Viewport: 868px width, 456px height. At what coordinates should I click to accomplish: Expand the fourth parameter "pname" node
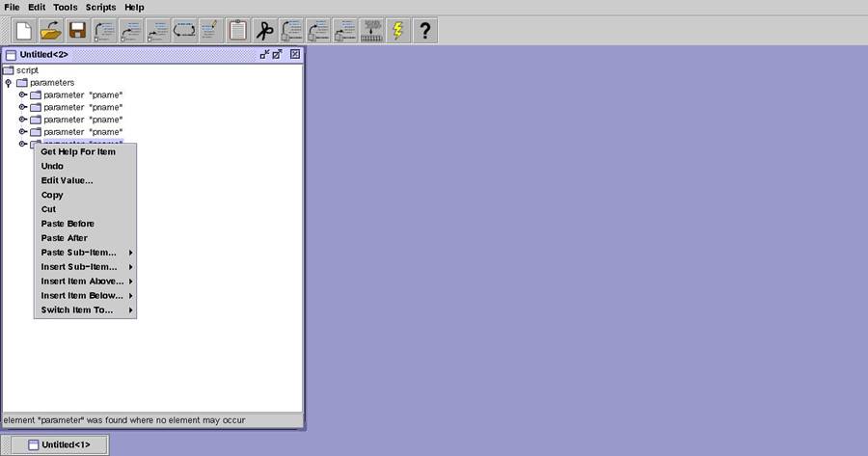point(23,132)
